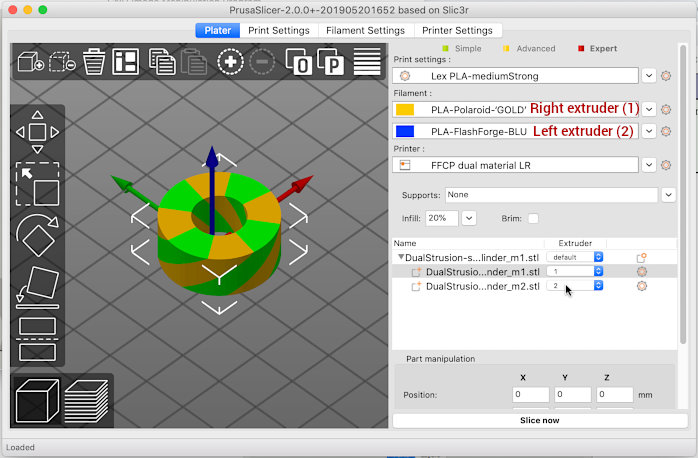Open the PLA-Polaroid-GOLD filament dropdown arrow
The height and width of the screenshot is (458, 698).
(649, 109)
